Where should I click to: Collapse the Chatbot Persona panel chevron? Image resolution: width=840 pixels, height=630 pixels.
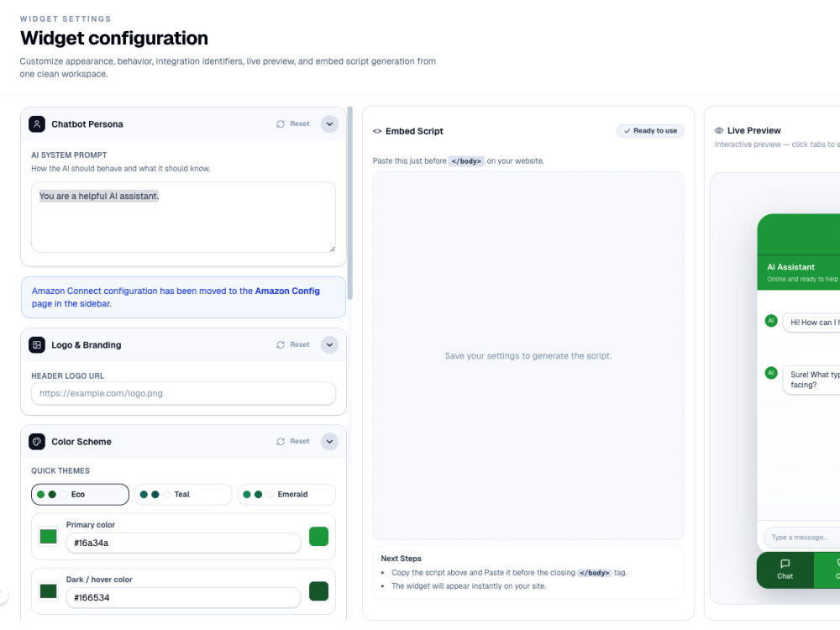[329, 124]
